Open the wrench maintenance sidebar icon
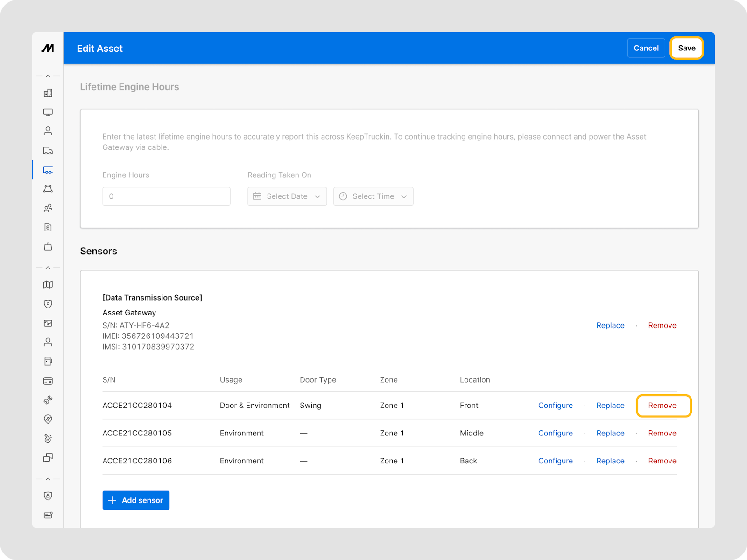The width and height of the screenshot is (747, 560). [x=48, y=400]
